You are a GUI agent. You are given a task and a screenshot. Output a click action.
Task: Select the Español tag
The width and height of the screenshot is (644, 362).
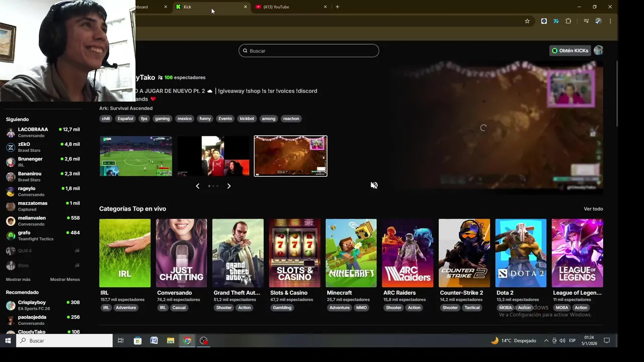(125, 119)
